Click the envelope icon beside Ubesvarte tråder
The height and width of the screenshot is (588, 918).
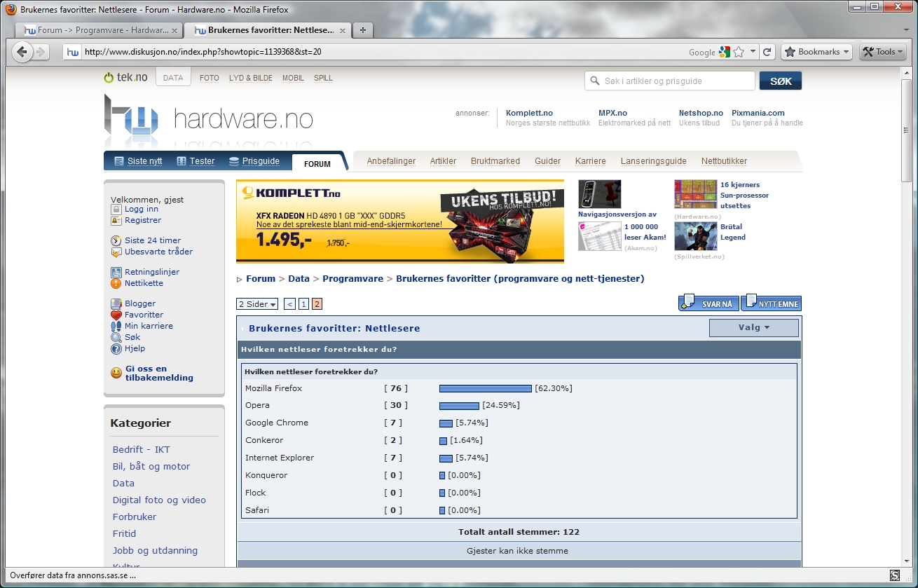click(x=116, y=252)
